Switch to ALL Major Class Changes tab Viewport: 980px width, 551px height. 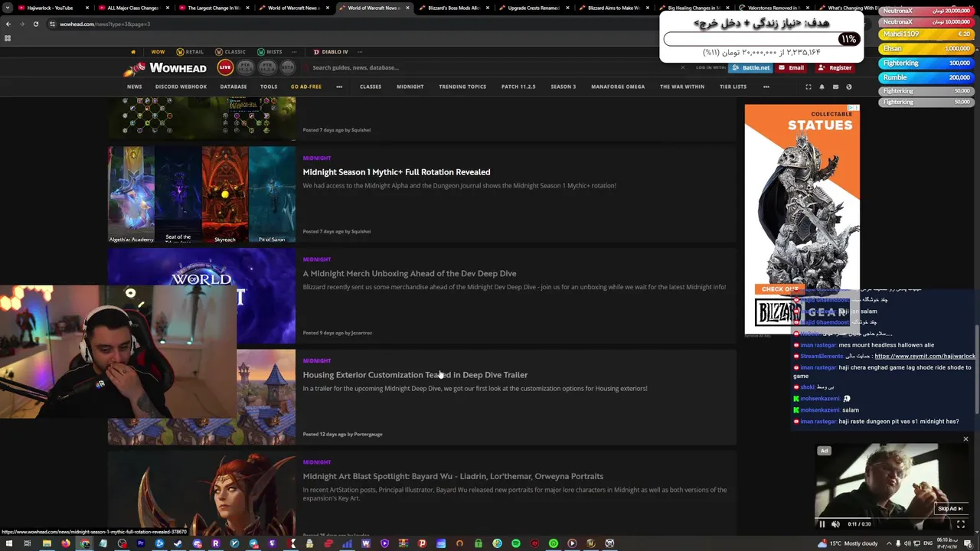click(x=132, y=8)
